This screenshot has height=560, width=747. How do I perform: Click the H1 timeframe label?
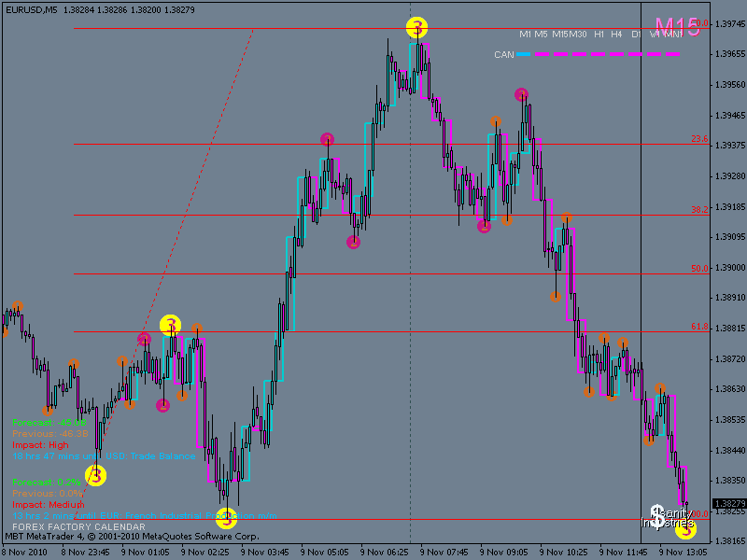coord(599,35)
